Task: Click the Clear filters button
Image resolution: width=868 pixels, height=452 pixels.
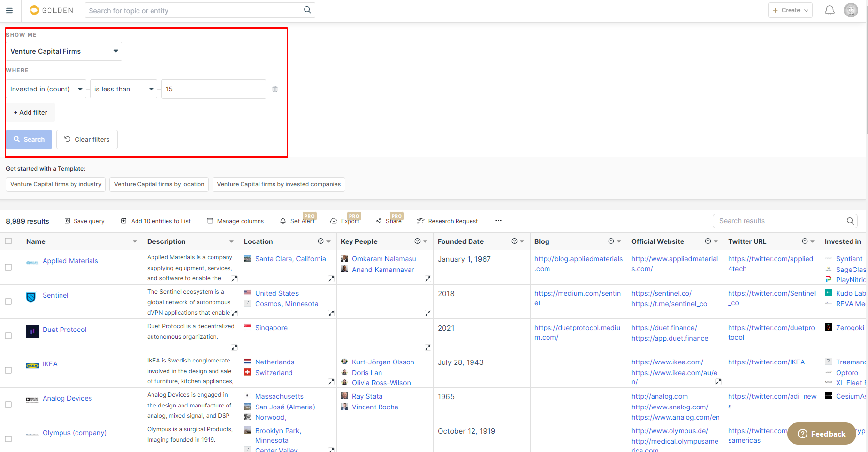Action: click(x=87, y=139)
